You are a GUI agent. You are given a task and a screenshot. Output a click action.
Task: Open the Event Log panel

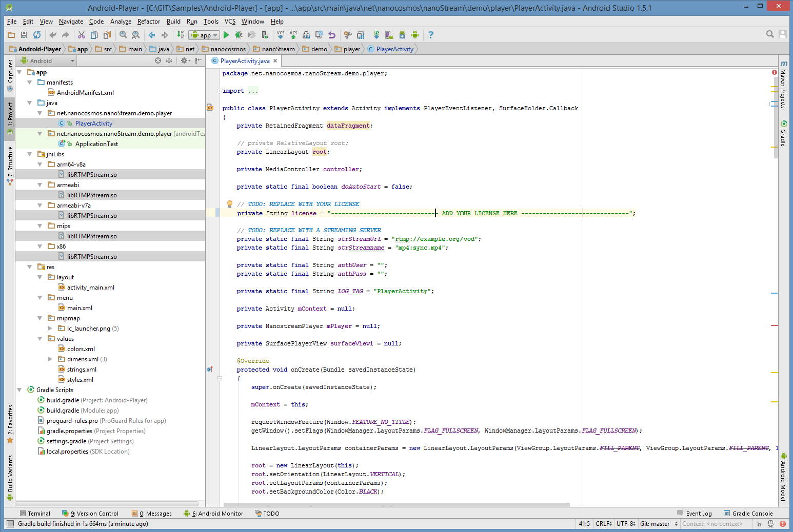pyautogui.click(x=695, y=514)
